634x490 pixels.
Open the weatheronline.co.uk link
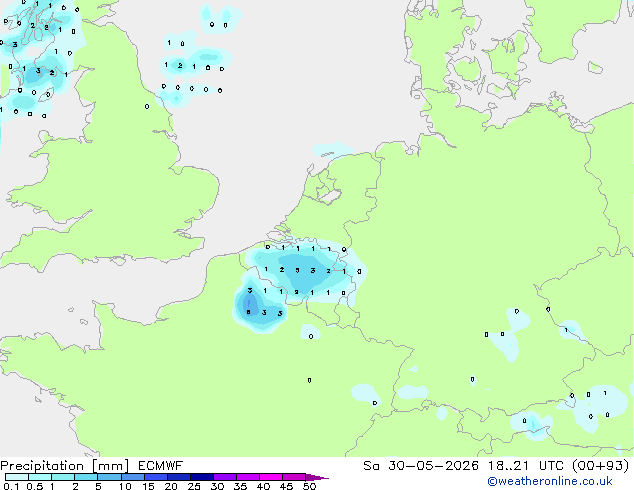coord(550,481)
